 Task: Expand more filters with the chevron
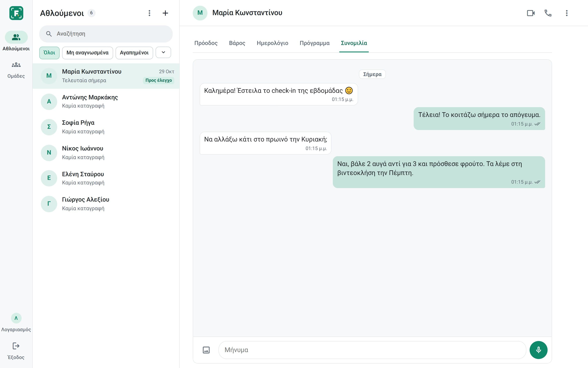click(163, 52)
